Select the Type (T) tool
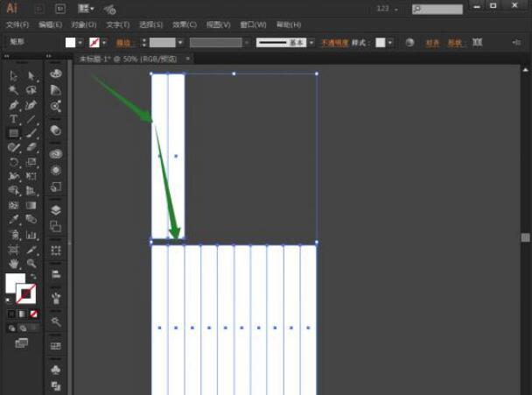532x395 pixels. click(x=13, y=119)
